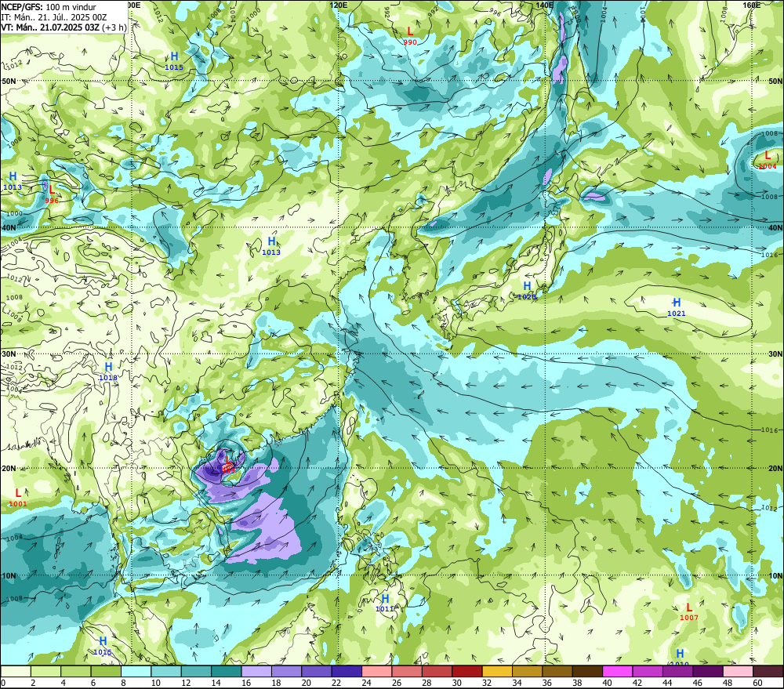Viewport: 784px width, 689px height.
Task: Select the 'L 1004' low pressure label
Action: pyautogui.click(x=768, y=161)
